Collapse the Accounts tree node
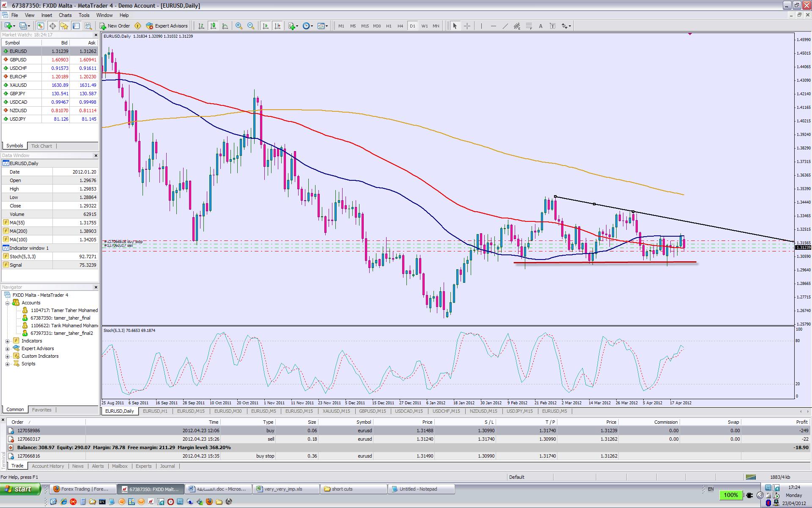Viewport: 812px width, 508px height. [x=7, y=303]
